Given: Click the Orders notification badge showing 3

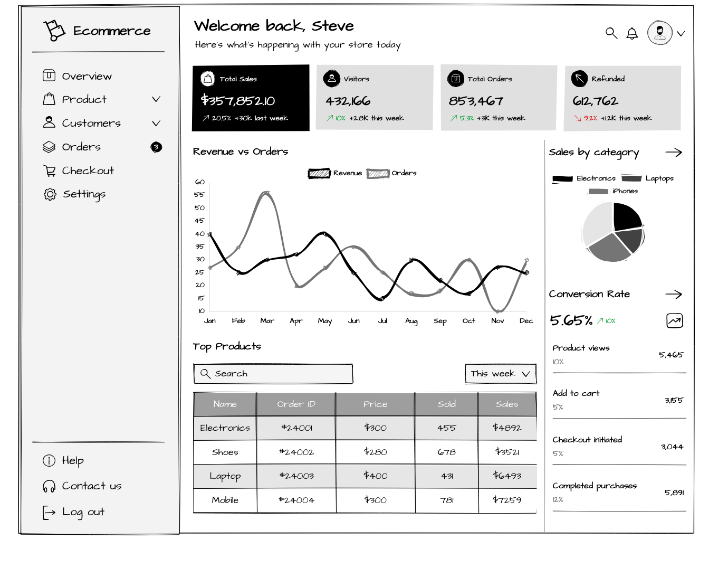Looking at the screenshot, I should (156, 147).
